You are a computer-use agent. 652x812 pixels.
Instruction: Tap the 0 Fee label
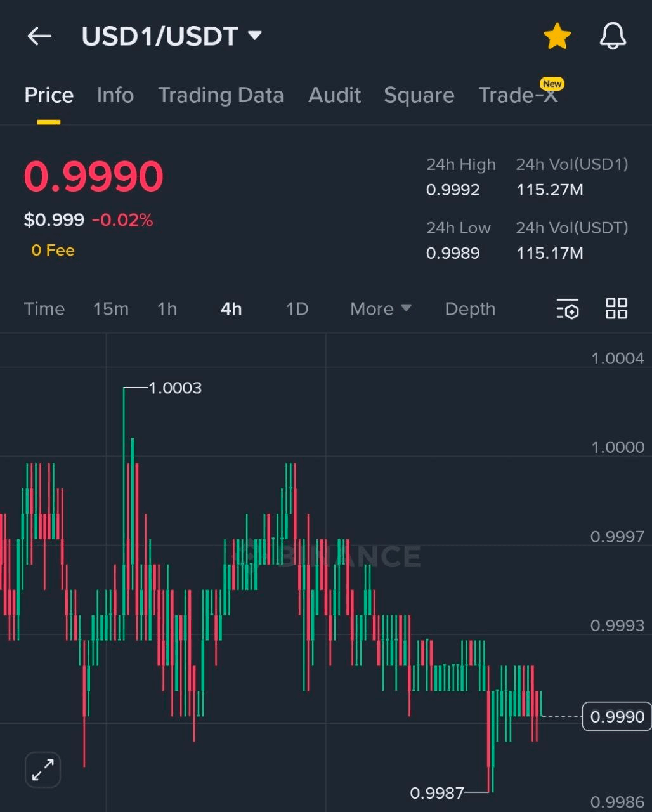[53, 251]
